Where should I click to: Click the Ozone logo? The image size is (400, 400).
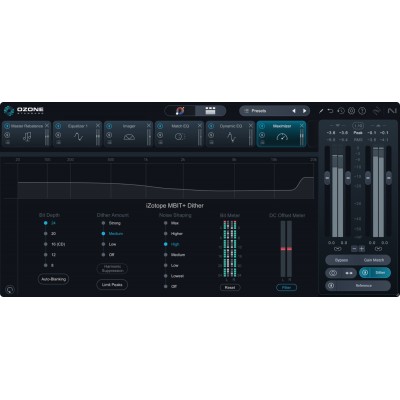[x=23, y=111]
